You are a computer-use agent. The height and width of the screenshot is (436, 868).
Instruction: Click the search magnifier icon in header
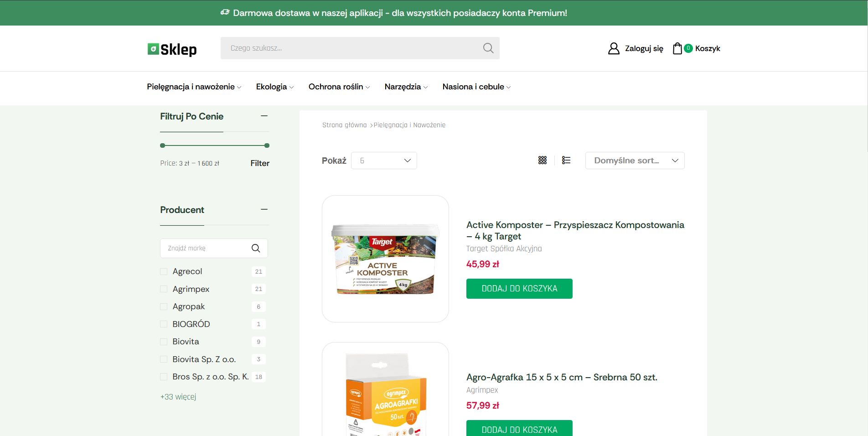[x=488, y=48]
